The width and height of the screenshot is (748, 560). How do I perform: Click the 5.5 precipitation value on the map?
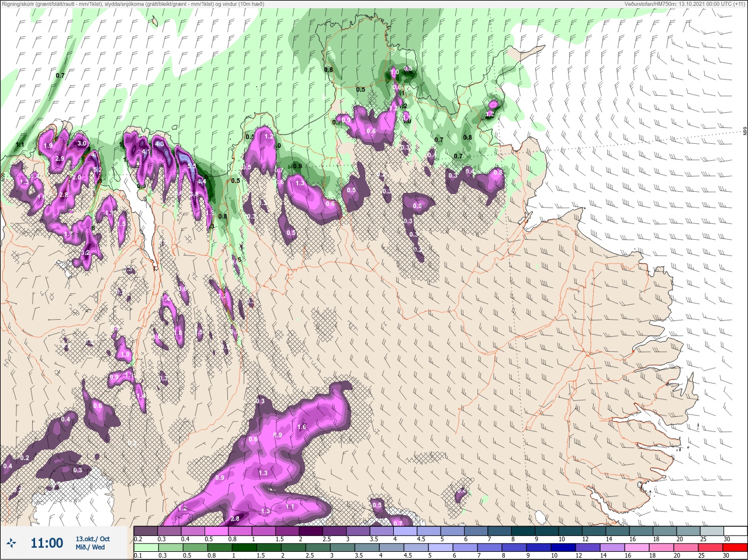192,167
